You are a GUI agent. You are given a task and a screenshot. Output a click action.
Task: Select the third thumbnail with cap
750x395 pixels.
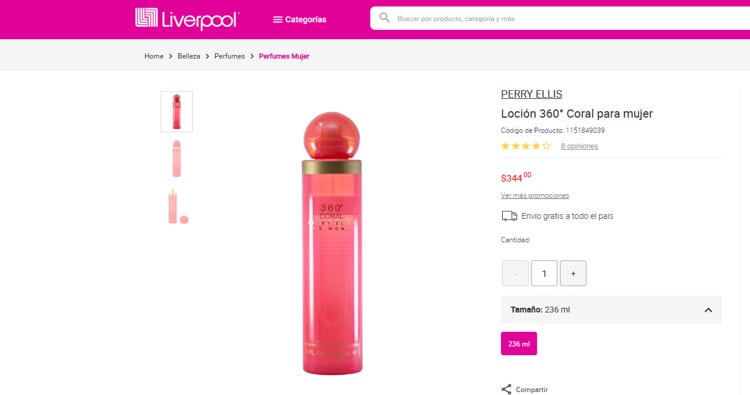(x=177, y=207)
